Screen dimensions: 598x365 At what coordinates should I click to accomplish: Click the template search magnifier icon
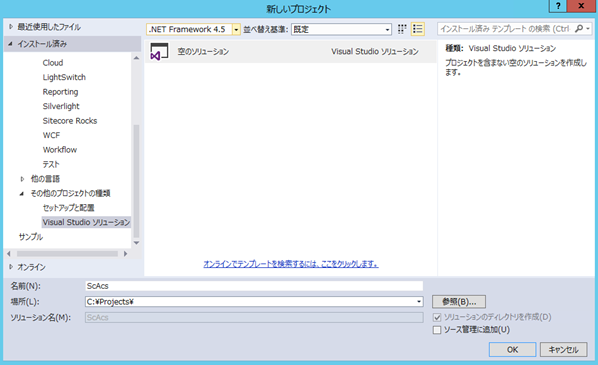point(579,29)
